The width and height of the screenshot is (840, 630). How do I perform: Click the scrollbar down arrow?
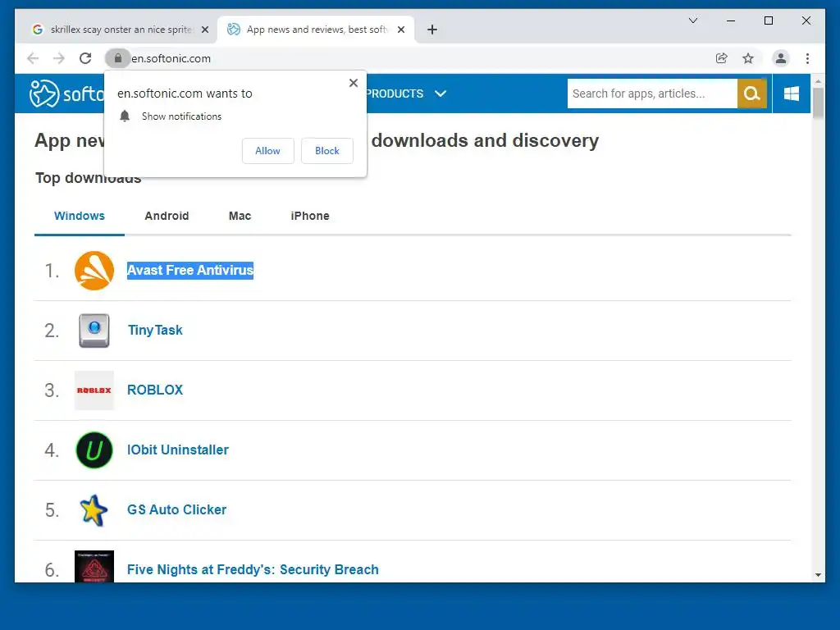(818, 575)
